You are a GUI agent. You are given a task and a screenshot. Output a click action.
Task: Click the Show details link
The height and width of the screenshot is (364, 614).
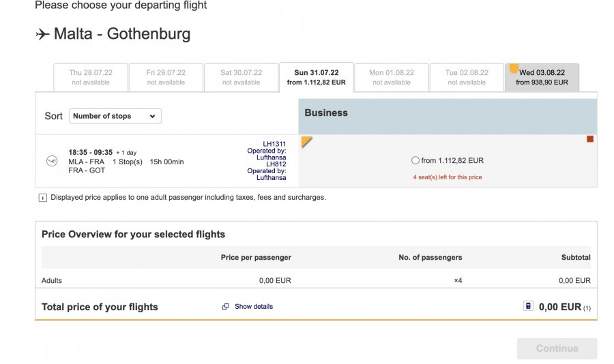[253, 307]
